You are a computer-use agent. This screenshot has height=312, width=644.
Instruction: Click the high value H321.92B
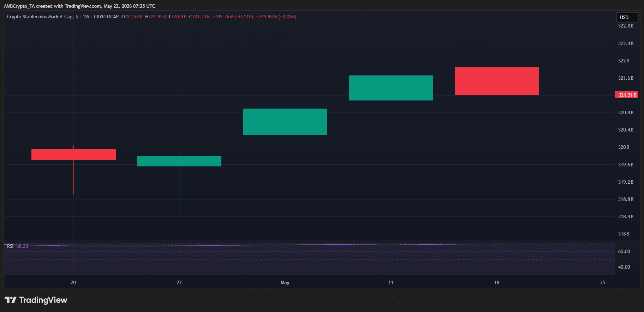pyautogui.click(x=155, y=17)
